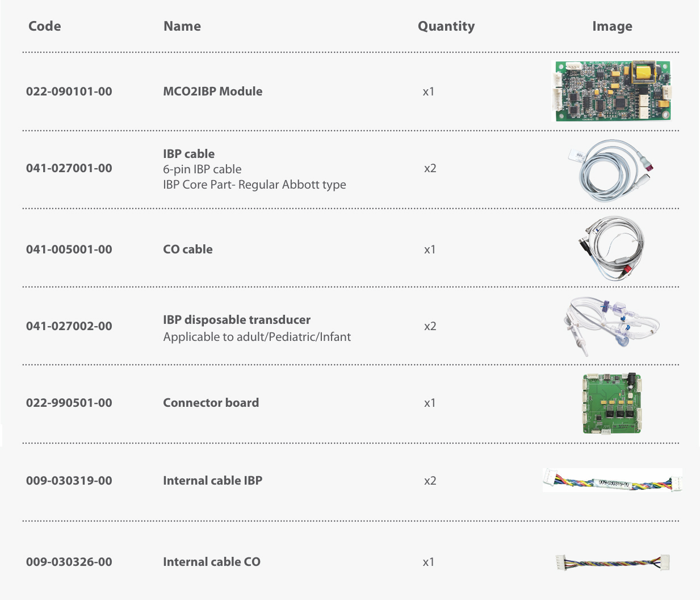700x600 pixels.
Task: Click the Name column header
Action: pos(182,26)
